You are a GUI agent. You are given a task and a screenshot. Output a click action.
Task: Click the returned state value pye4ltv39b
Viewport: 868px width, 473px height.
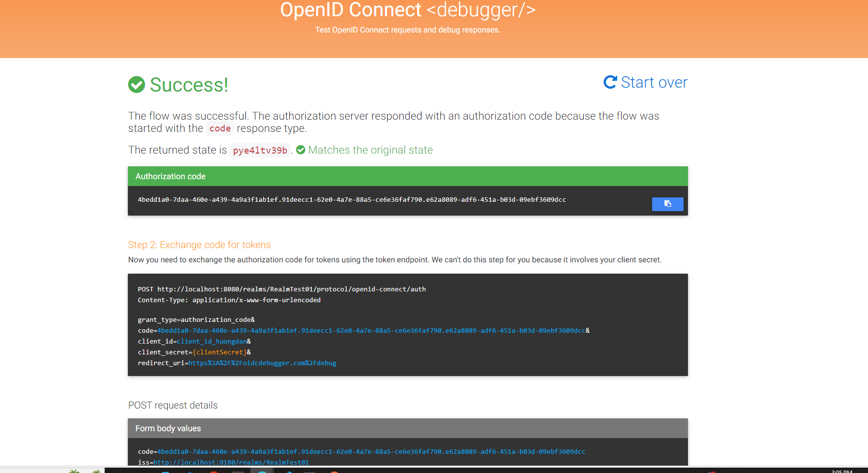(x=260, y=151)
